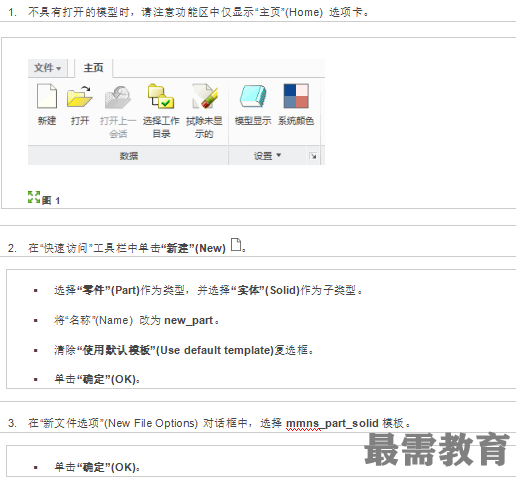Expand the 设置 group dropdown
Screen dimensions: 516x489
pyautogui.click(x=268, y=156)
